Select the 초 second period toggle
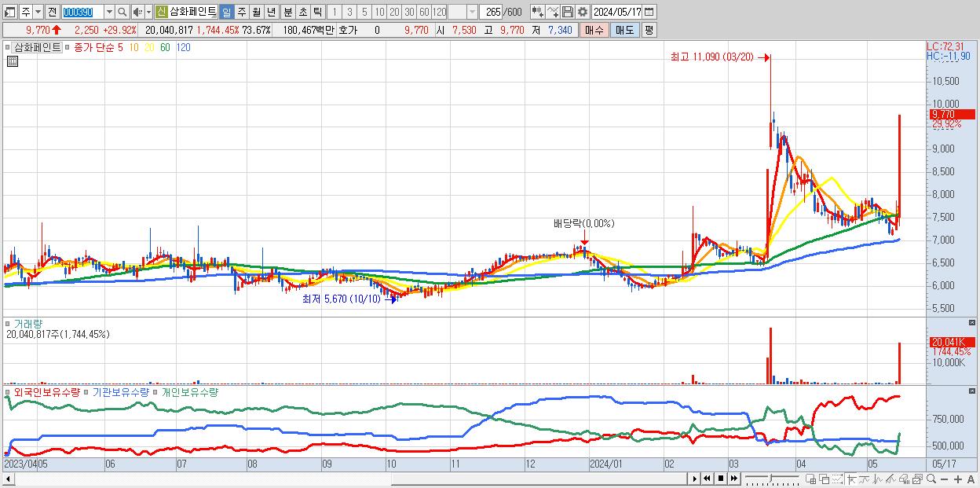The width and height of the screenshot is (980, 488). [x=303, y=12]
